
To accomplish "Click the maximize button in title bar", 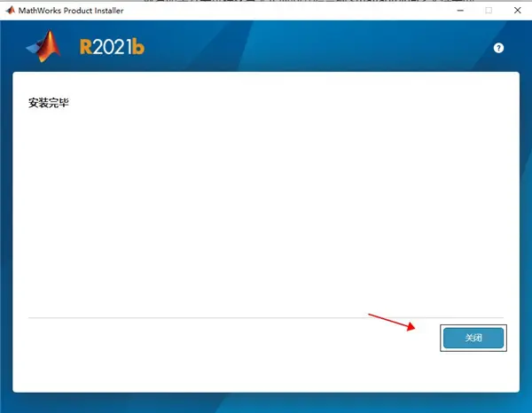I will pyautogui.click(x=489, y=11).
